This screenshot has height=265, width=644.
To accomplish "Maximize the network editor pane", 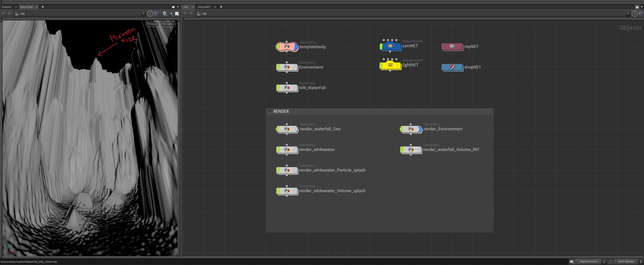I will 637,7.
